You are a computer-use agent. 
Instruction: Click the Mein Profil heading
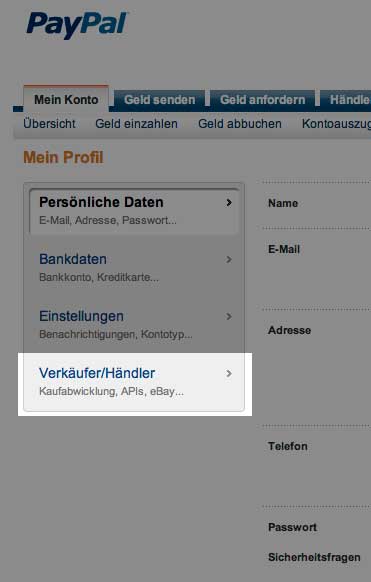coord(63,157)
